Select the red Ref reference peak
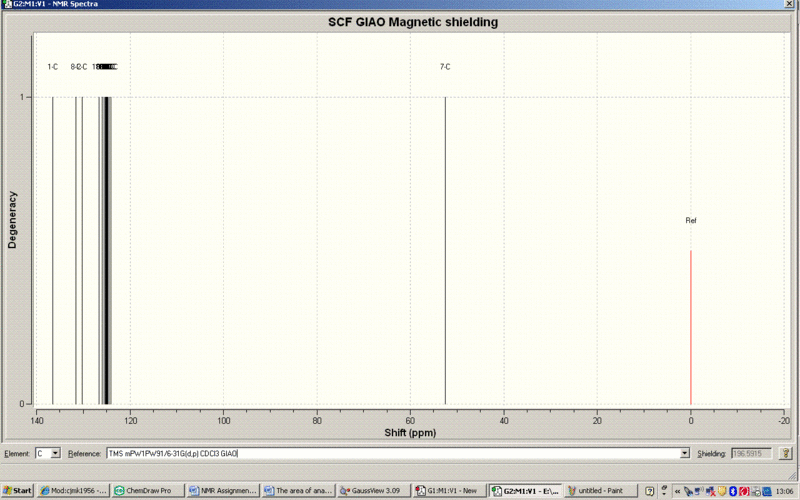 pos(691,327)
